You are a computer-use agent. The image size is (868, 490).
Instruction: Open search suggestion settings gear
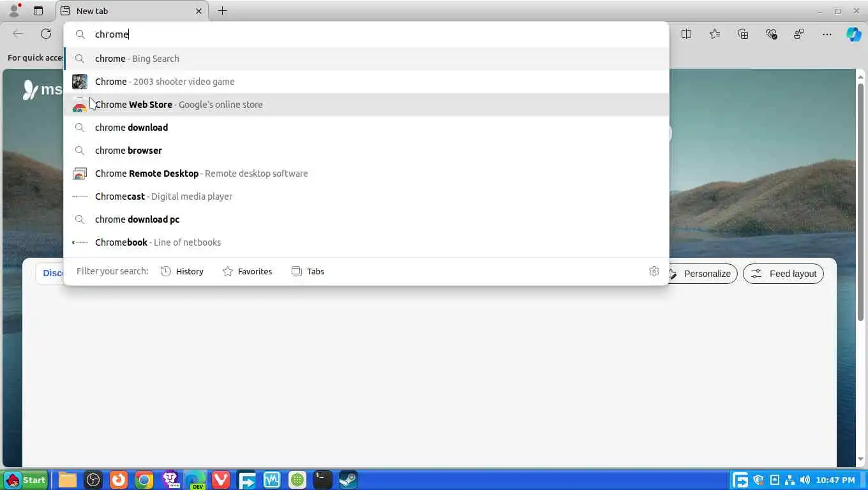tap(654, 271)
